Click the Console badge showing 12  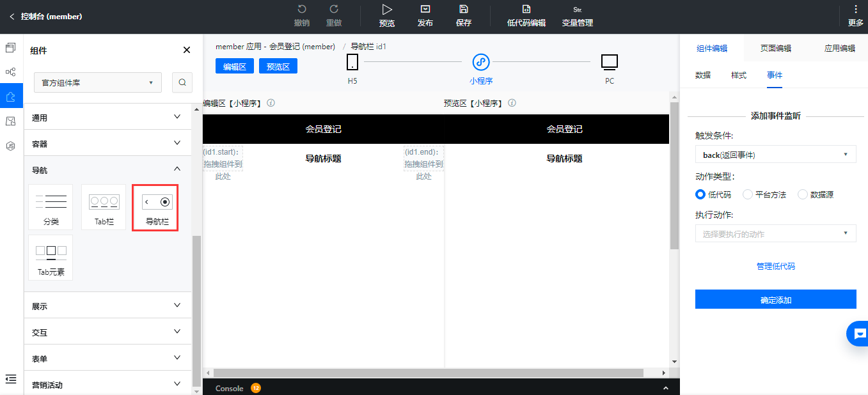tap(256, 388)
